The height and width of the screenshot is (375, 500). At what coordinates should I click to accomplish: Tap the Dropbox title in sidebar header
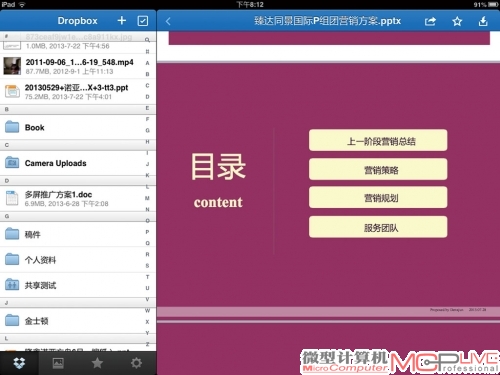77,21
